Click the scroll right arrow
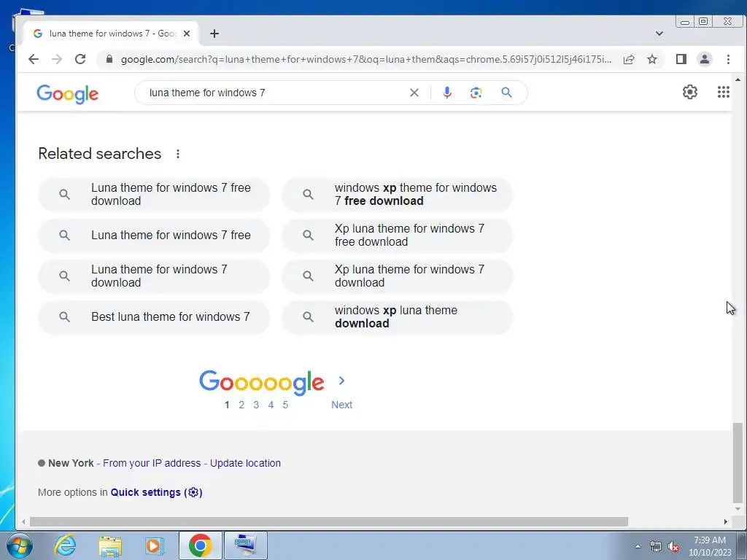 726,522
